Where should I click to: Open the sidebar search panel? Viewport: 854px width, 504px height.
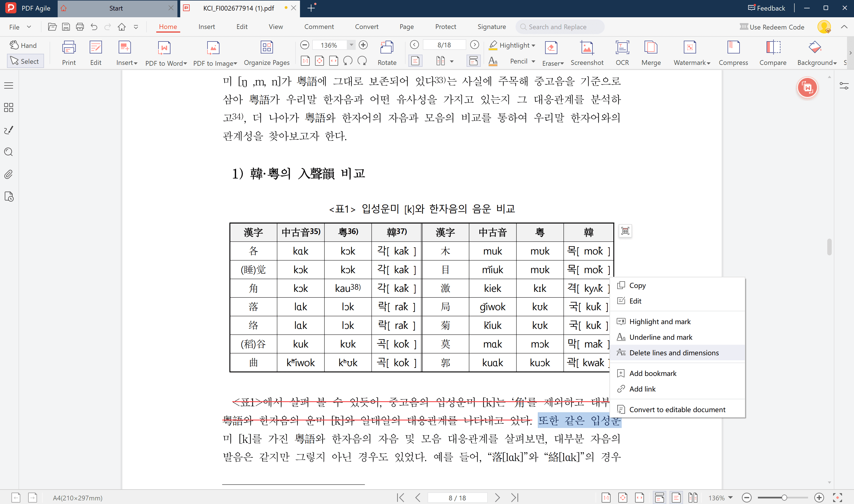(x=9, y=152)
